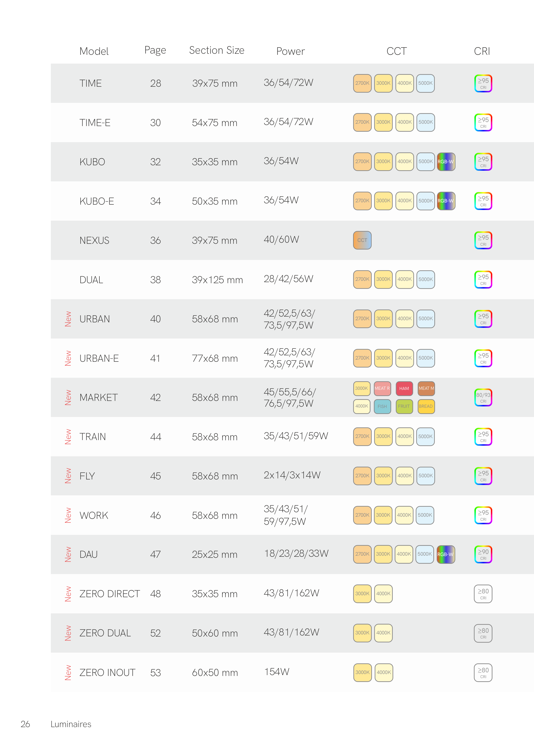Open the URBAN-E model entry
534x756 pixels.
(x=99, y=358)
